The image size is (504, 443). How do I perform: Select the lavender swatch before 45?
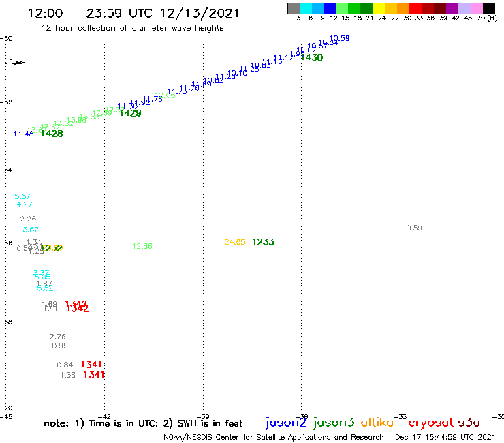[464, 8]
